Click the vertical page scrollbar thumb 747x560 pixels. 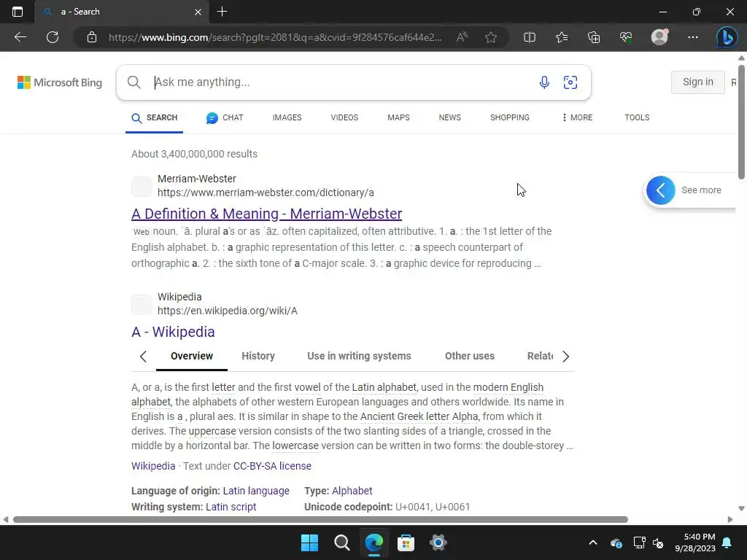click(741, 120)
